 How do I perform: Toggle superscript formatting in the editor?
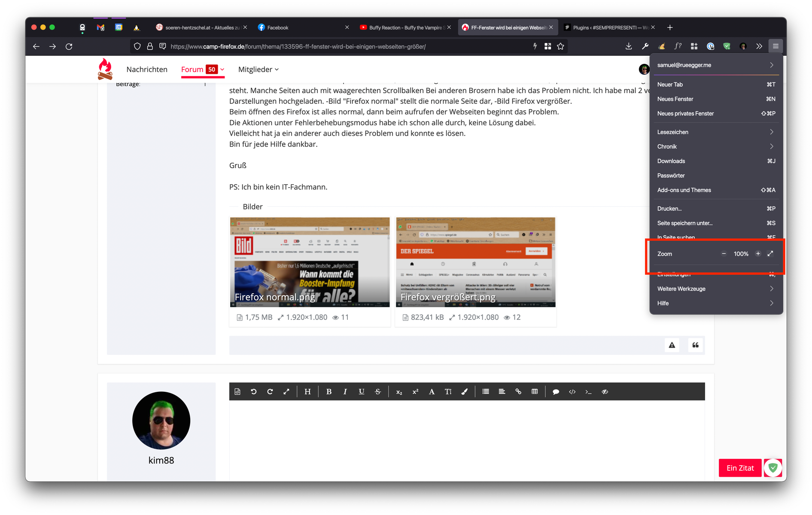[415, 391]
